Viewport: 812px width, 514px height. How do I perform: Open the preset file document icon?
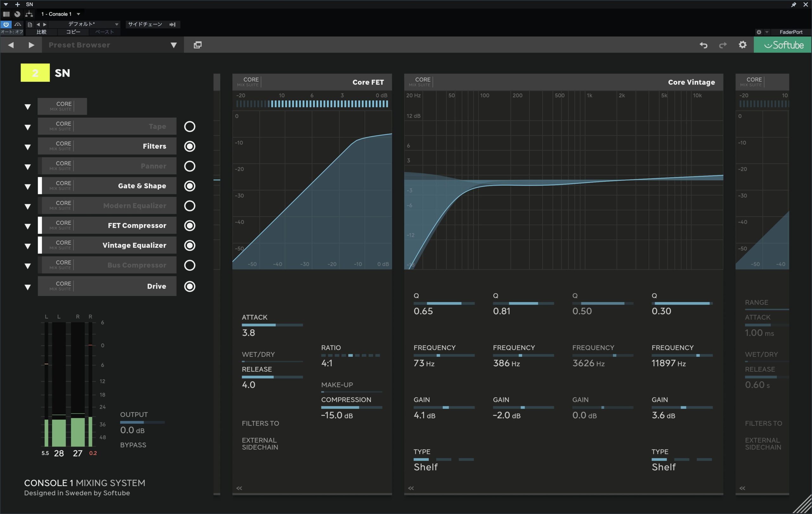pos(30,24)
